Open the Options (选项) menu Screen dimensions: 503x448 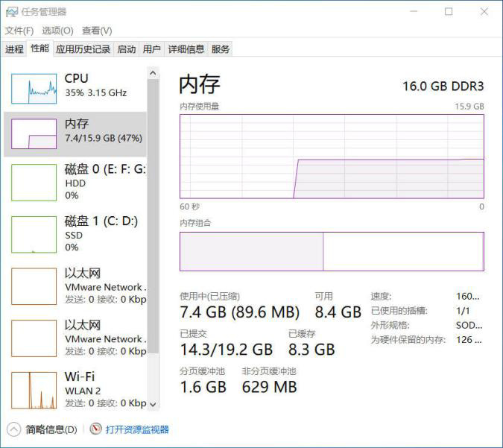(x=57, y=31)
